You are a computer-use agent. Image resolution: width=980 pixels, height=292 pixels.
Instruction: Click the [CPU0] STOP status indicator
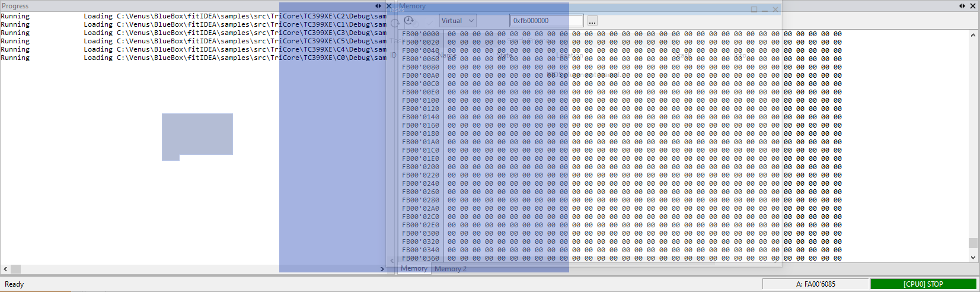point(923,284)
